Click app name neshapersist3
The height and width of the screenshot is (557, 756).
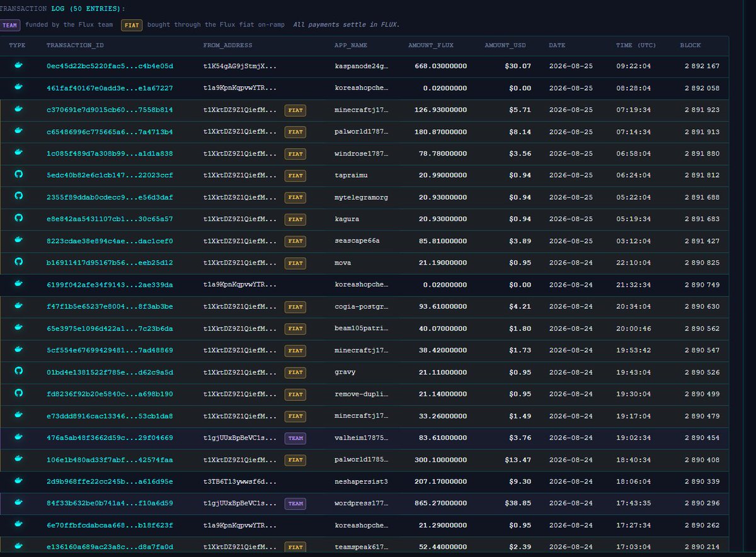tap(362, 481)
